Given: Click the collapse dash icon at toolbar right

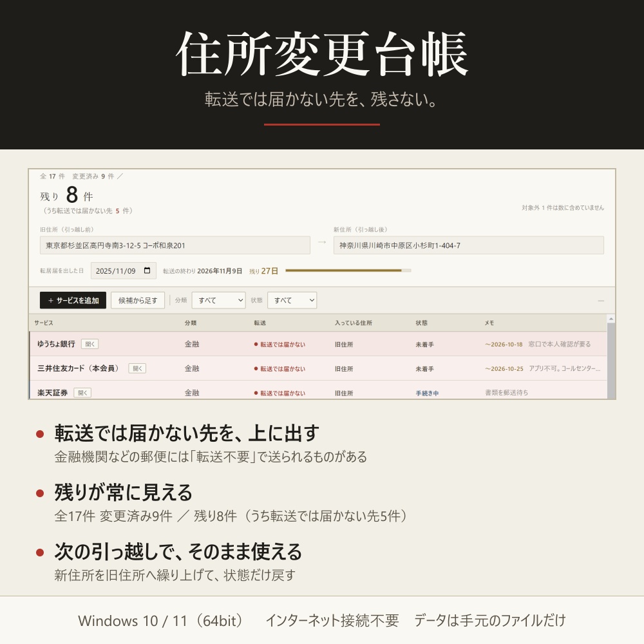Looking at the screenshot, I should tap(601, 301).
